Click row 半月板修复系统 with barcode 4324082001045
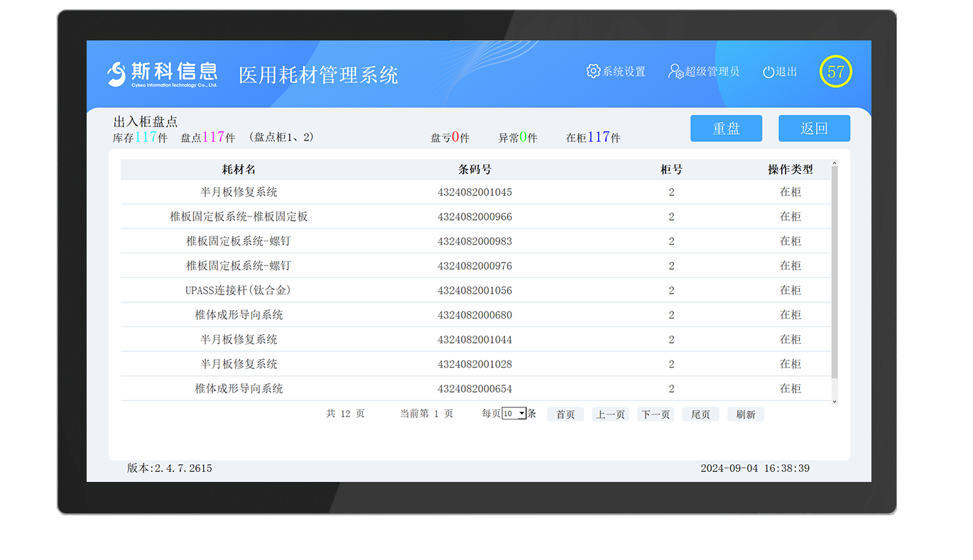Viewport: 973px width, 560px height. point(476,192)
